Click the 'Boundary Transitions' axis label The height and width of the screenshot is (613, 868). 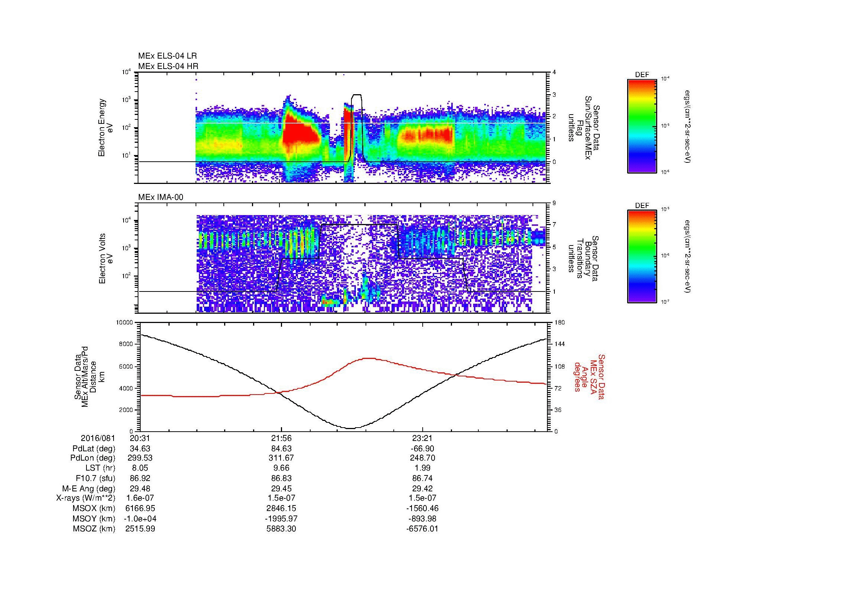click(583, 258)
